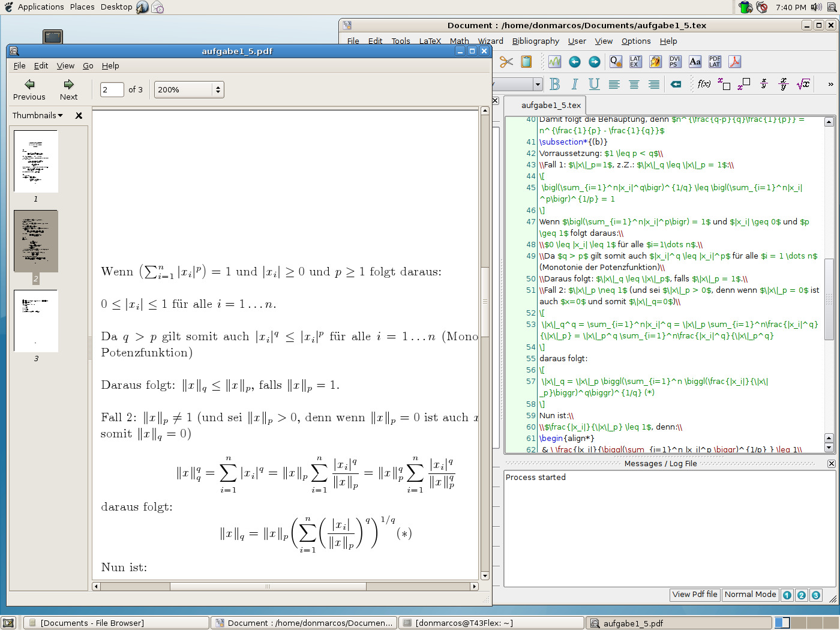This screenshot has width=840, height=630.
Task: Click the Q magnifier Quick Build icon
Action: point(616,62)
